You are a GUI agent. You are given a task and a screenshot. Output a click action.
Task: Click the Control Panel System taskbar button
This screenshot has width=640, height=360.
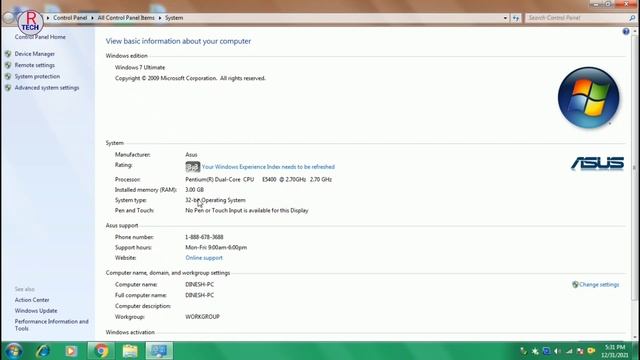(x=159, y=351)
